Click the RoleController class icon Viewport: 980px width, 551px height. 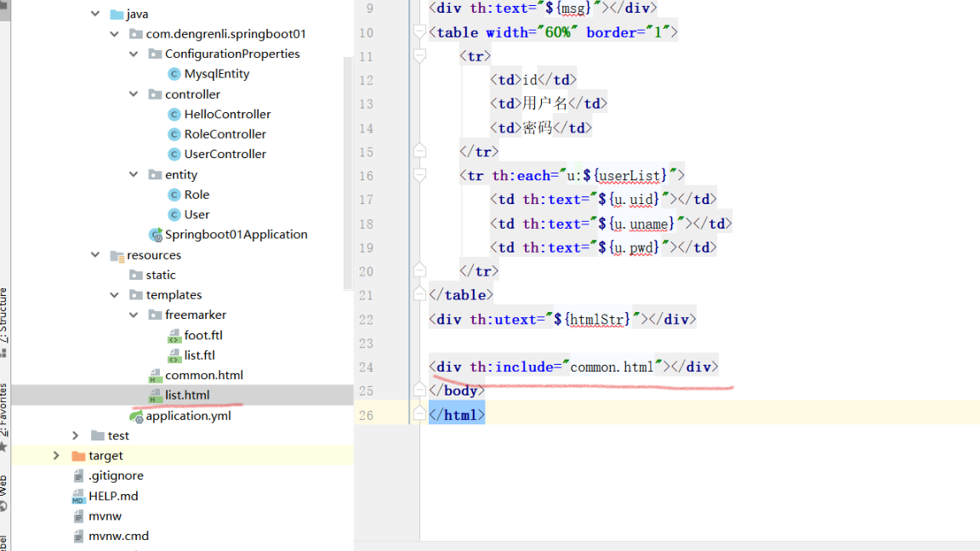pos(174,134)
